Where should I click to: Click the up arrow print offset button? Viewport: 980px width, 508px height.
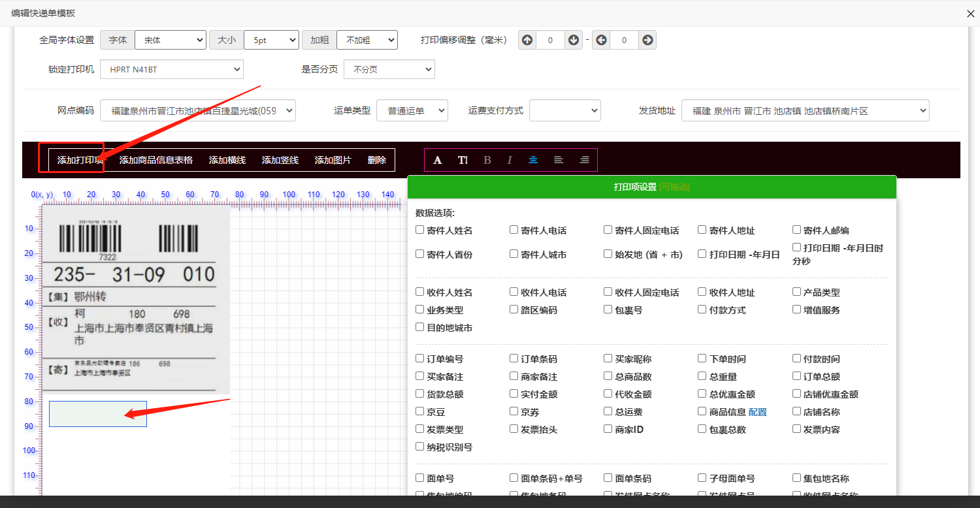[x=527, y=40]
